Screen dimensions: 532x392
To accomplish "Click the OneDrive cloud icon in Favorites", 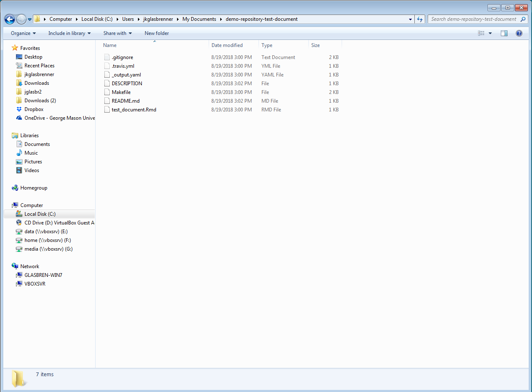I will [x=19, y=118].
